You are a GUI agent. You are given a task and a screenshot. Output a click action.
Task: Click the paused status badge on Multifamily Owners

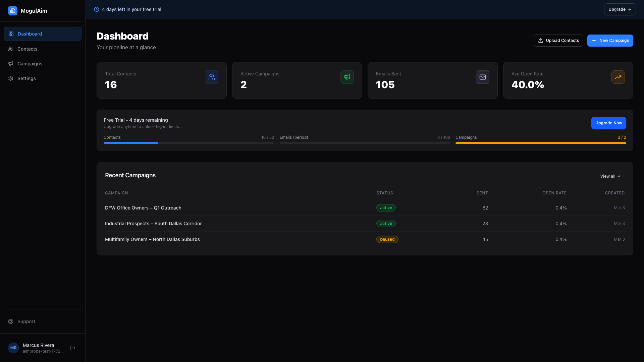387,239
